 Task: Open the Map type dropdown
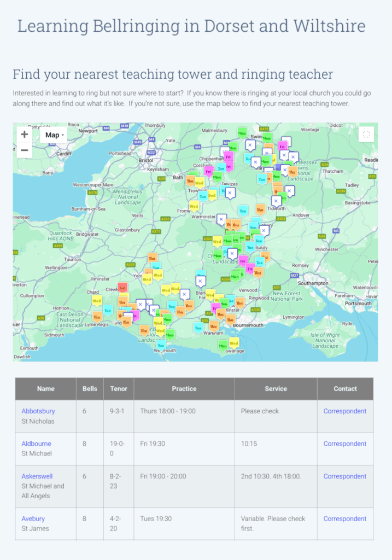click(54, 135)
